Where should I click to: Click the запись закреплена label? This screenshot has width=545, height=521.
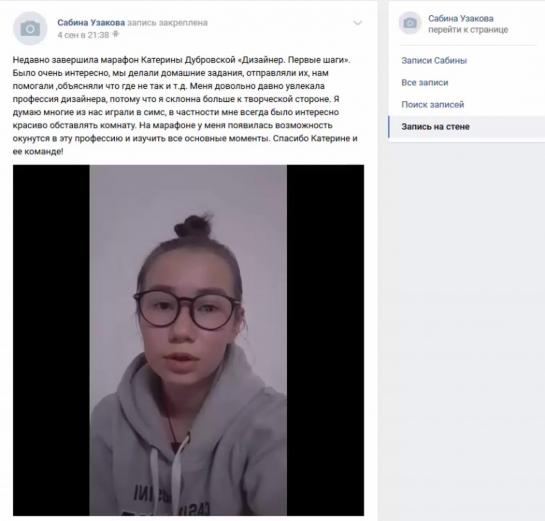[167, 23]
